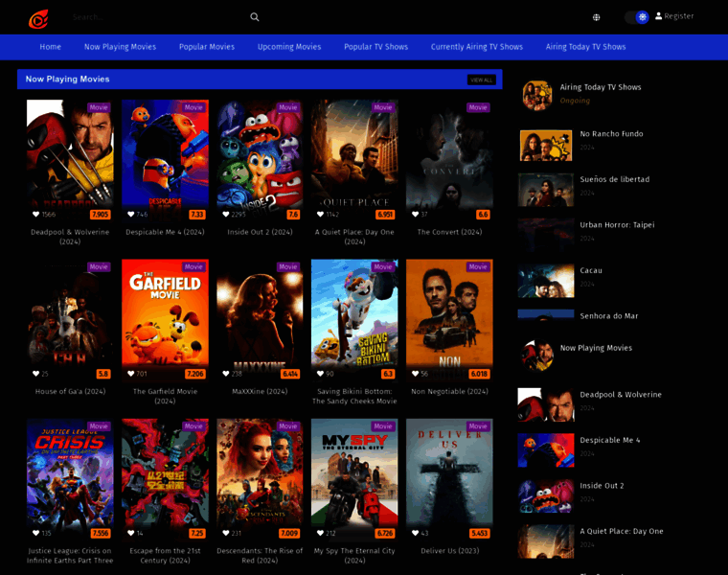728x575 pixels.
Task: Like A Quiet Place heart icon
Action: tap(320, 214)
